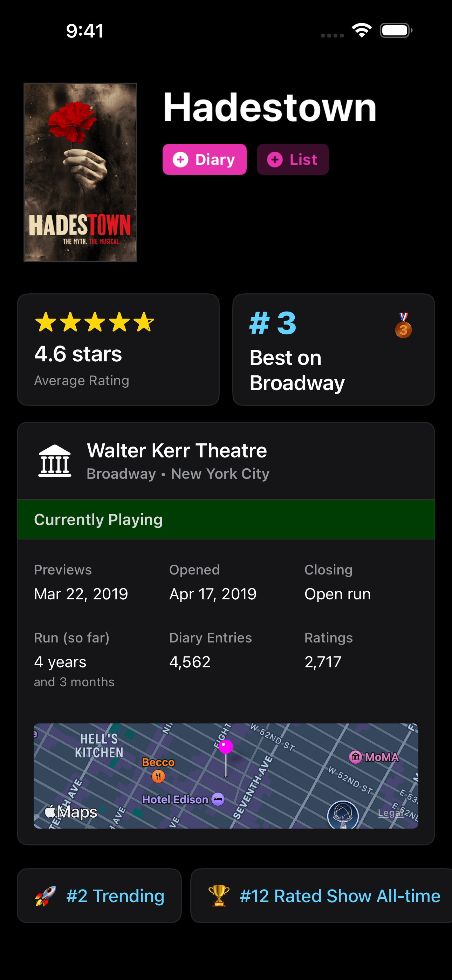
Task: Tap the rocket Trending icon
Action: (45, 896)
